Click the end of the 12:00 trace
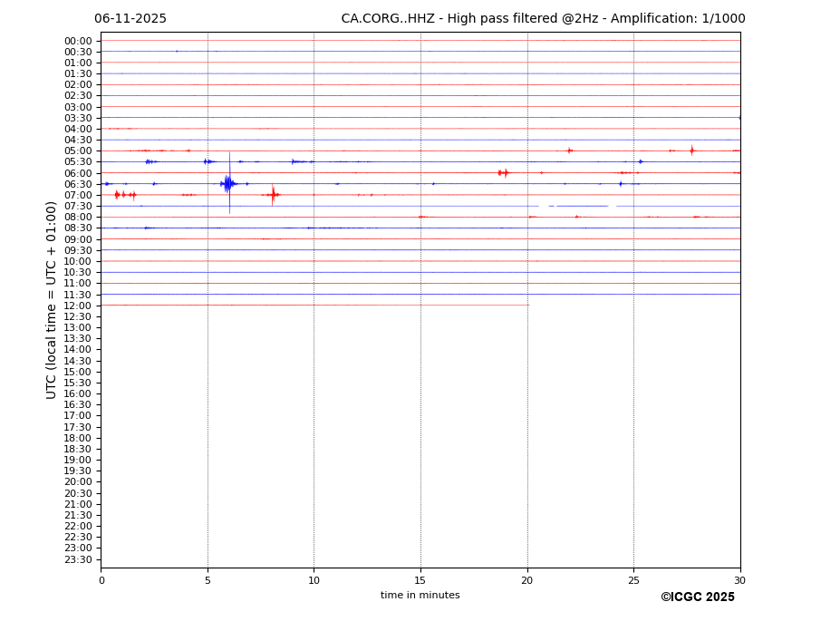This screenshot has height=631, width=840. pyautogui.click(x=529, y=305)
